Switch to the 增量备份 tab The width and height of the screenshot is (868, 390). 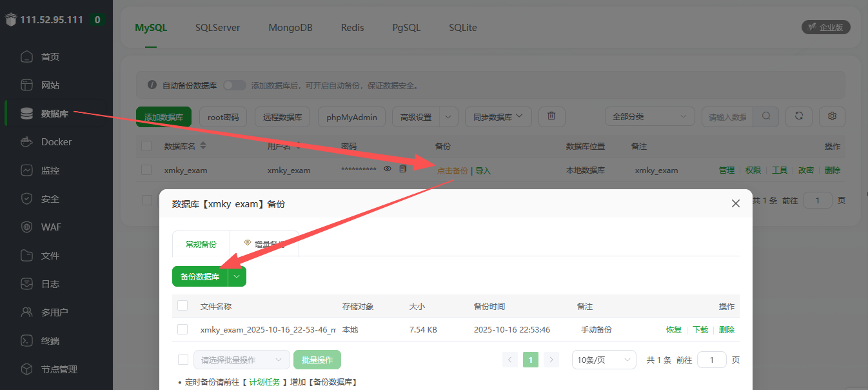[264, 244]
